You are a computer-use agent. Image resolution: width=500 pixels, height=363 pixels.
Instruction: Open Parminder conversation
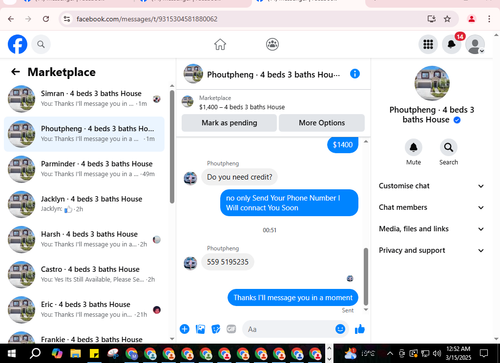84,169
